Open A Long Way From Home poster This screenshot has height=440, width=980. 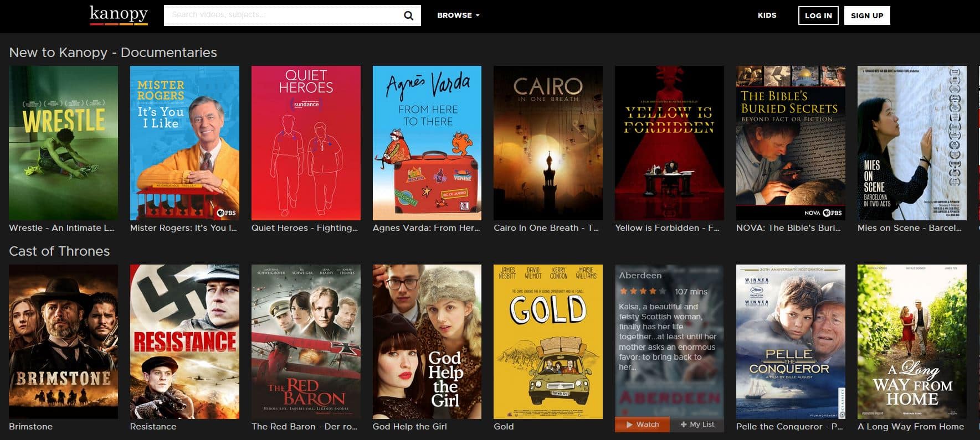pos(912,341)
